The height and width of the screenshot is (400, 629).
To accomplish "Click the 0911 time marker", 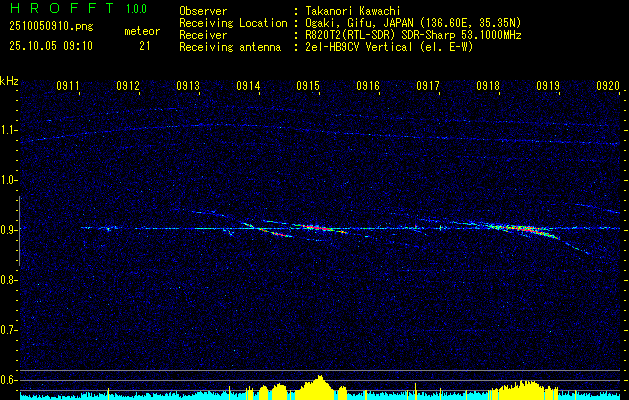I will point(68,86).
